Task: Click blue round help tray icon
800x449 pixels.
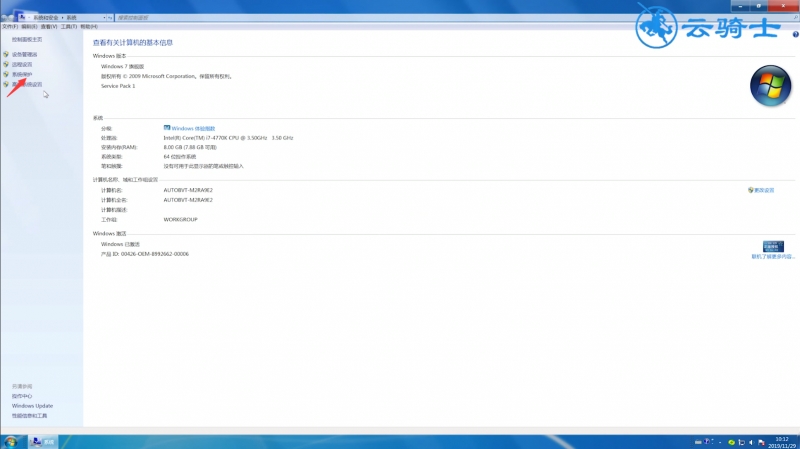Action: click(x=707, y=441)
